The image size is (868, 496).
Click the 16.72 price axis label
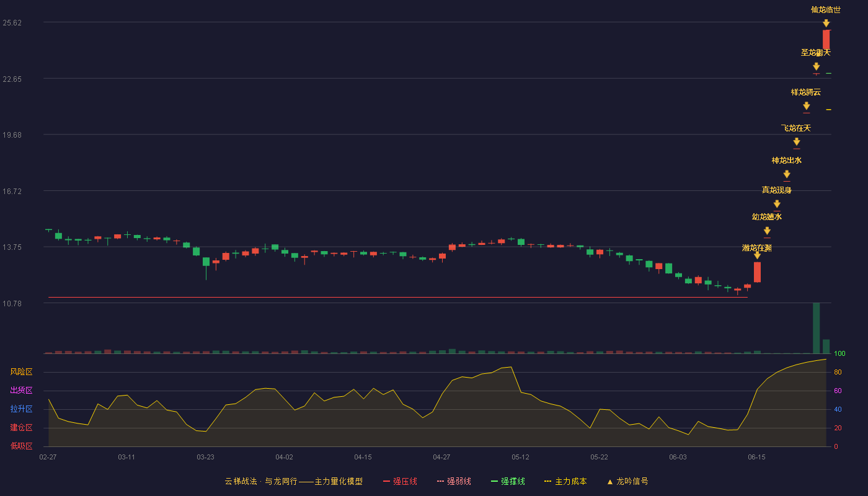click(x=12, y=191)
